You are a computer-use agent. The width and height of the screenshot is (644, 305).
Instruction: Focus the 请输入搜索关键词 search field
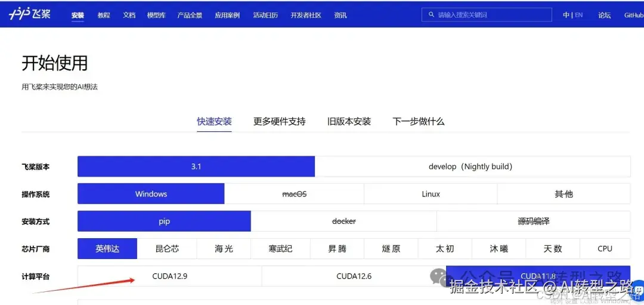(x=487, y=14)
